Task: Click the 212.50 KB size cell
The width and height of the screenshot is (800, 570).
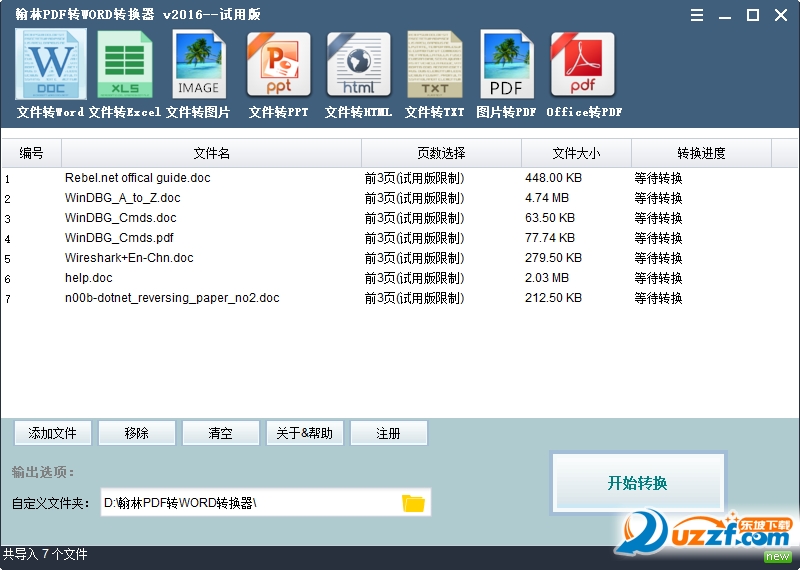Action: 554,298
